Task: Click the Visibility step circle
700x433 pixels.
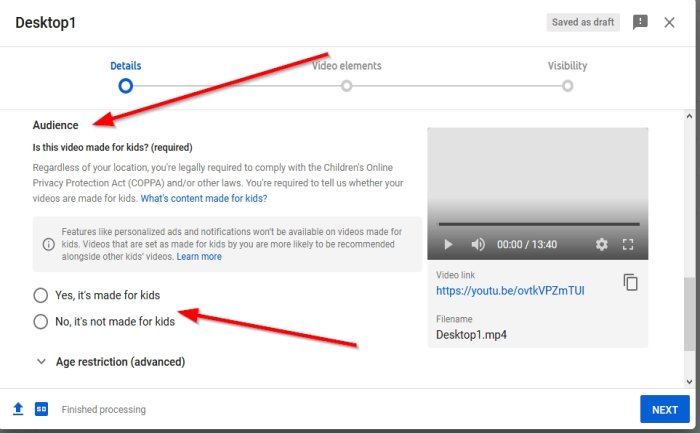Action: click(x=567, y=86)
